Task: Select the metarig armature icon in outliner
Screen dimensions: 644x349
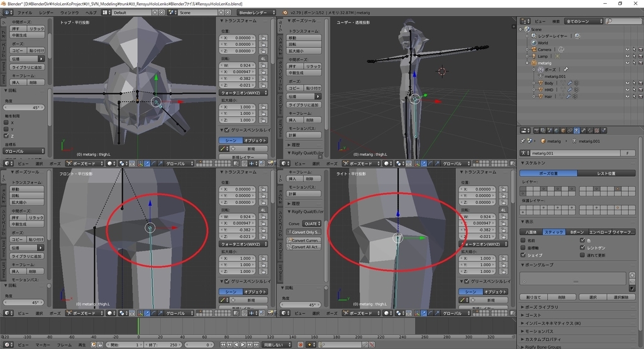Action: point(534,63)
